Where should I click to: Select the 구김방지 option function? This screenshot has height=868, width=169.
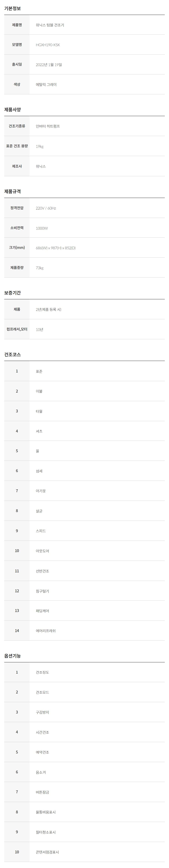42,712
